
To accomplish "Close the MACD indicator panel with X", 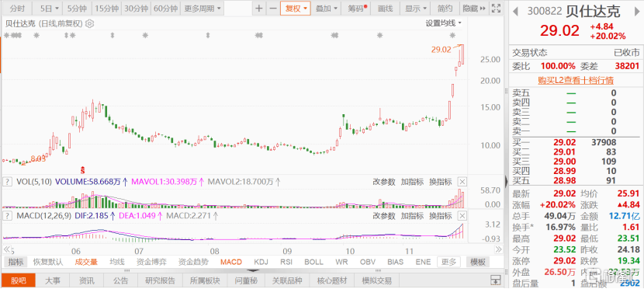I will tap(462, 216).
